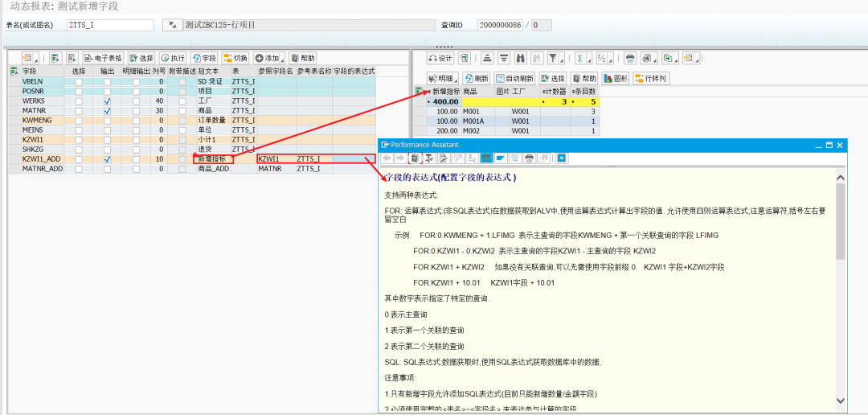Click the details magnifier icon beside 设计
This screenshot has height=415, width=868.
[x=465, y=58]
